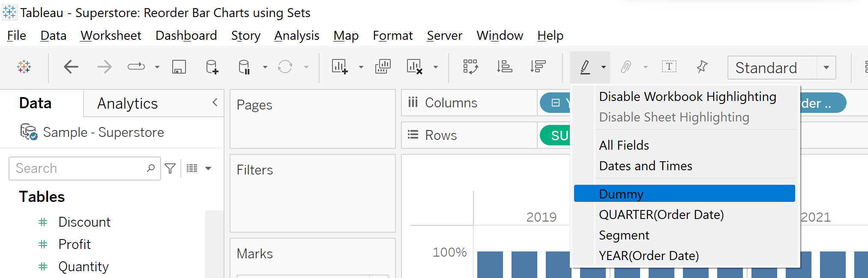The width and height of the screenshot is (868, 278).
Task: Click the Undo back arrow
Action: 71,67
